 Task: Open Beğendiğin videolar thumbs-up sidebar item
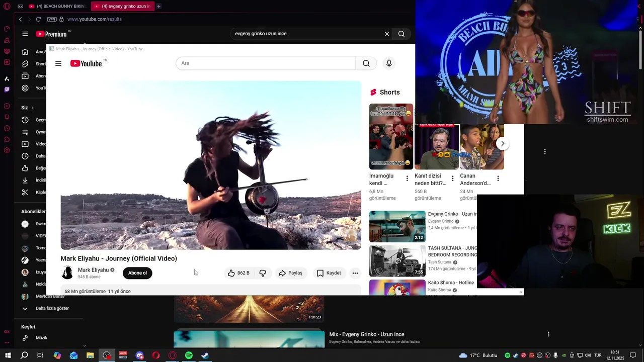(x=34, y=168)
